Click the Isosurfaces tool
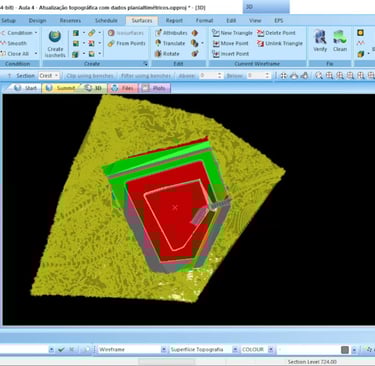Viewport: 375px width, 366px height. 126,33
